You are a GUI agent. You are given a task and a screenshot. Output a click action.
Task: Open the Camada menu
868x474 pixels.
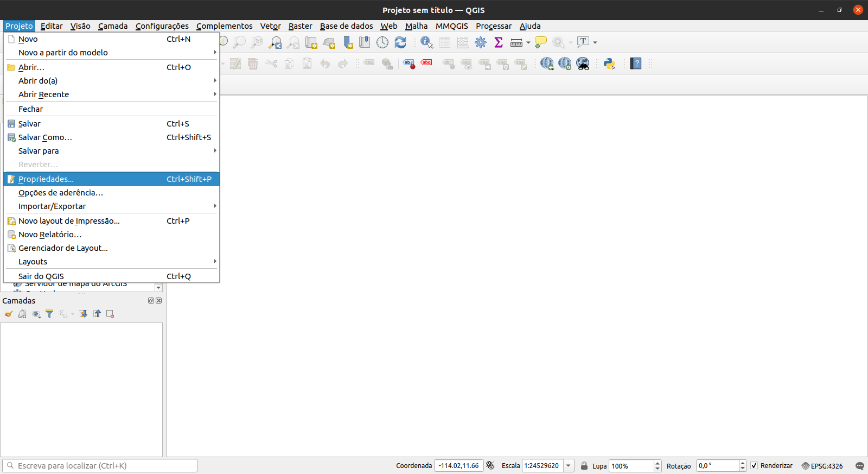coord(113,26)
